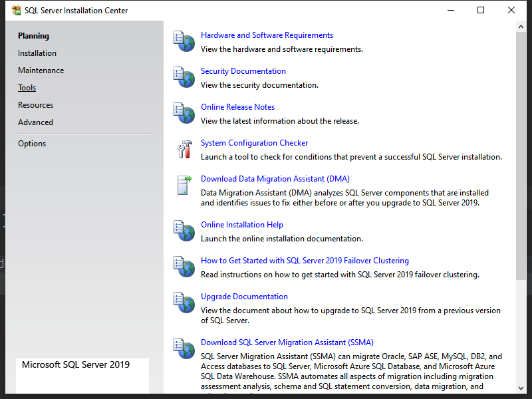The image size is (532, 399).
Task: Go to the Resources section
Action: 36,105
